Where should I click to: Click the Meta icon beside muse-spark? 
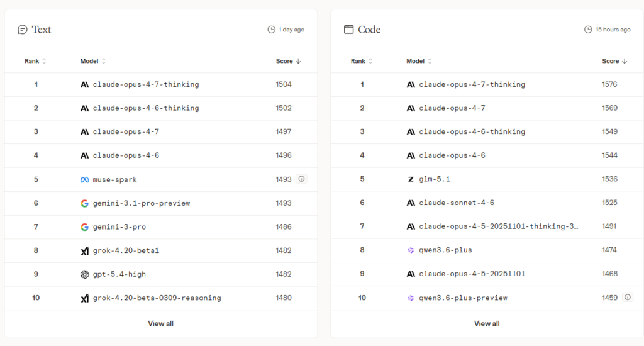point(84,179)
